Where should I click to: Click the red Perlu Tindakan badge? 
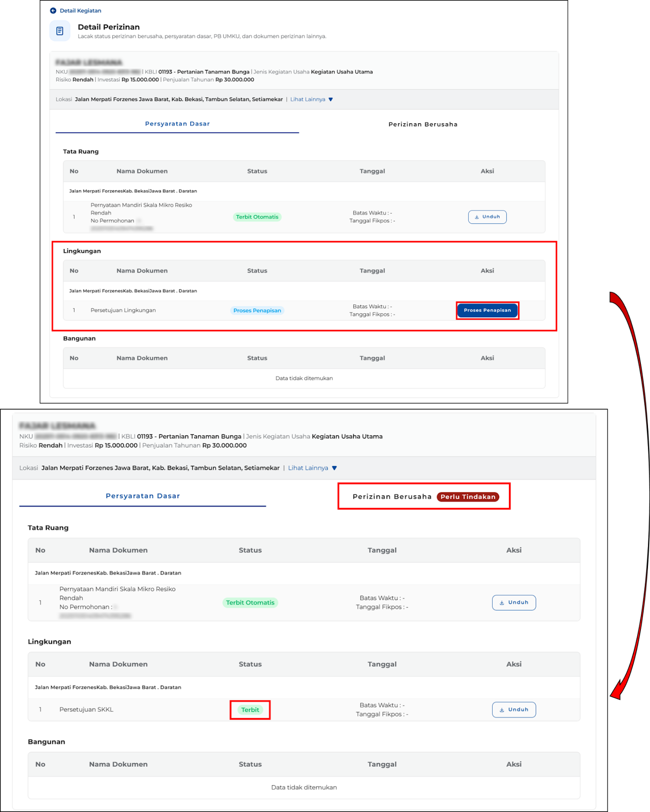(x=467, y=497)
